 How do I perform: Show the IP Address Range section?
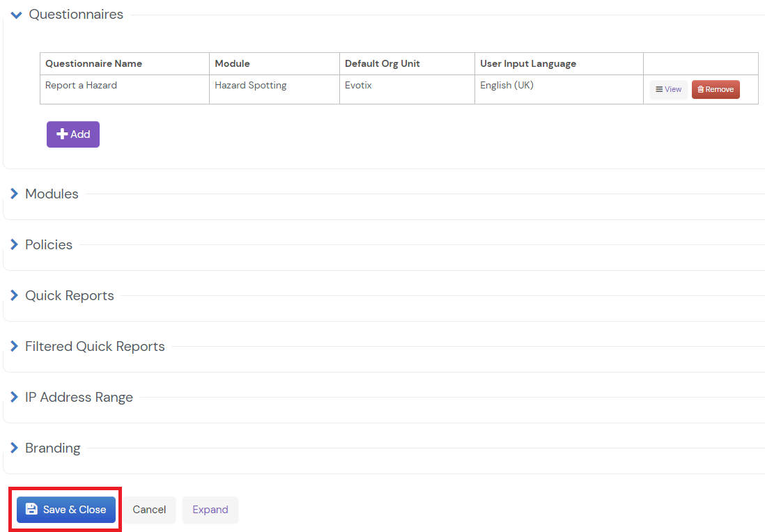(15, 398)
